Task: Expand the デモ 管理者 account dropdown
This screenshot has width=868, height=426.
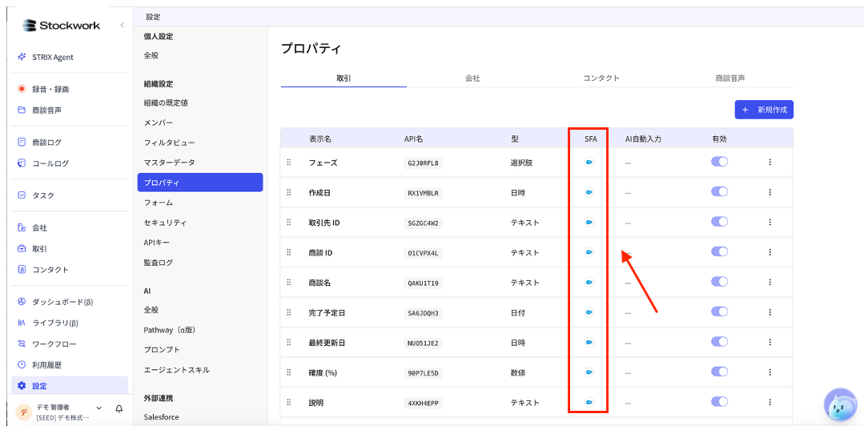Action: [99, 408]
